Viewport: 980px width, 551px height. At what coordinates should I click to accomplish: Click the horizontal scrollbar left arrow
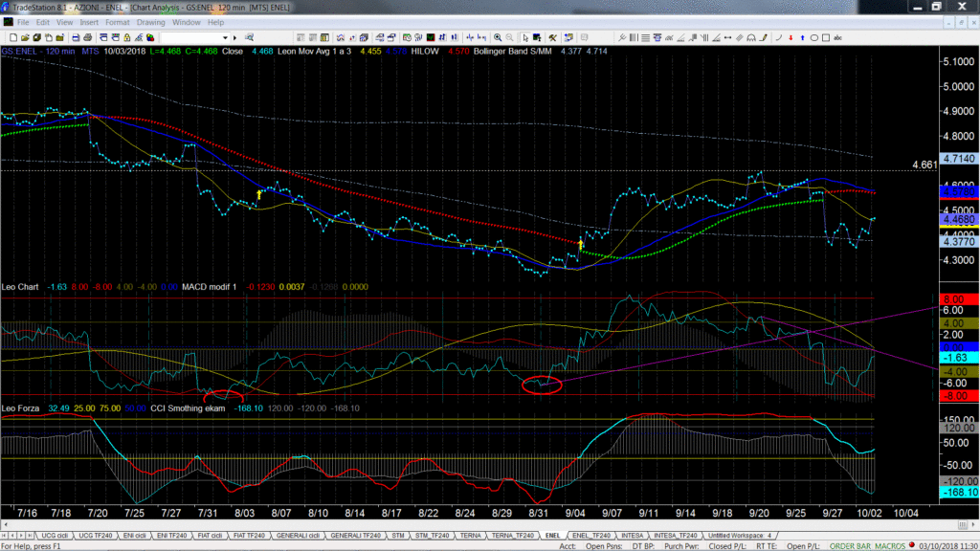[x=6, y=525]
